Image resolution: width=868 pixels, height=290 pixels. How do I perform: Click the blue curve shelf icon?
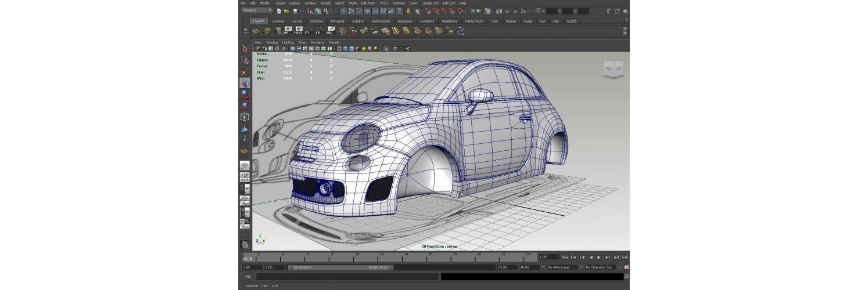point(460,31)
